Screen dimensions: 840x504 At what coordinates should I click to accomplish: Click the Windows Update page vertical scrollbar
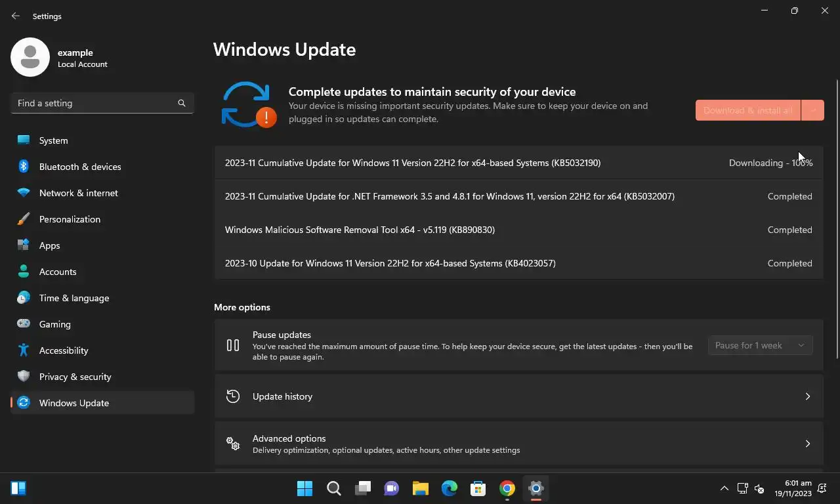click(837, 219)
